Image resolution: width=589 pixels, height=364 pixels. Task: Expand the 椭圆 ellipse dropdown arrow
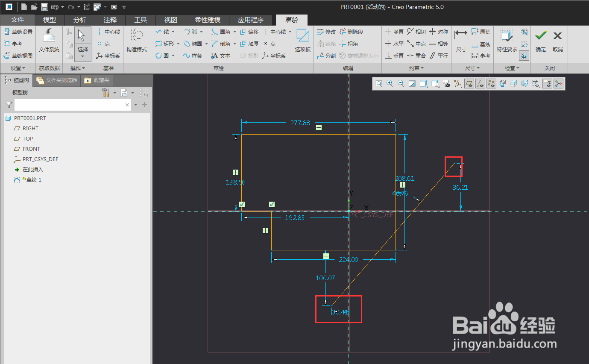206,44
